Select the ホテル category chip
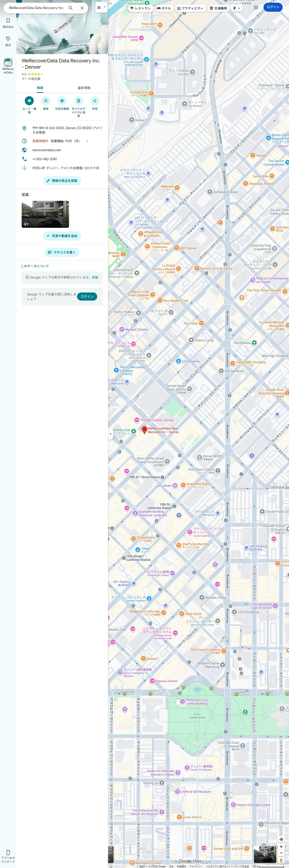Image resolution: width=289 pixels, height=868 pixels. tap(164, 8)
